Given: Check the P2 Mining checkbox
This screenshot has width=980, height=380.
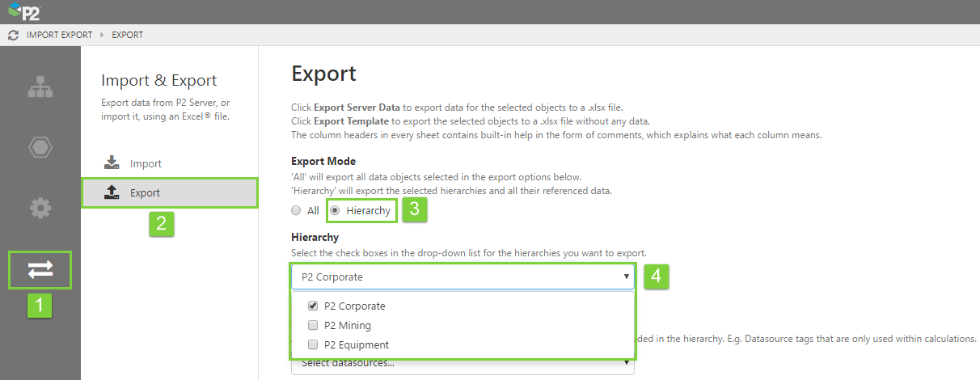Looking at the screenshot, I should [313, 326].
